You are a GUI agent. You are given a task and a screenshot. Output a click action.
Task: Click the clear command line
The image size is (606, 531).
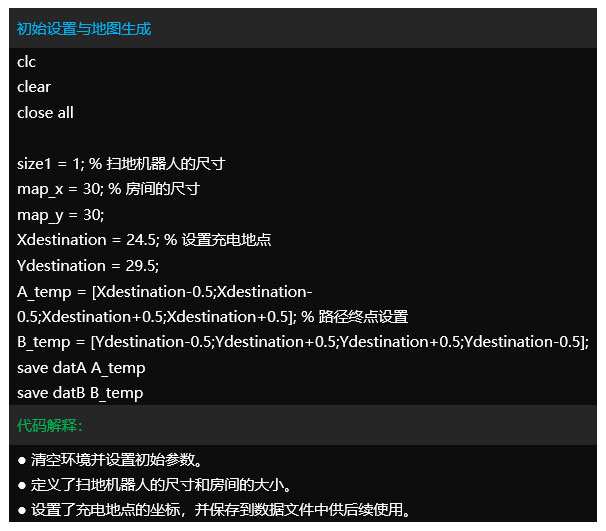[34, 87]
